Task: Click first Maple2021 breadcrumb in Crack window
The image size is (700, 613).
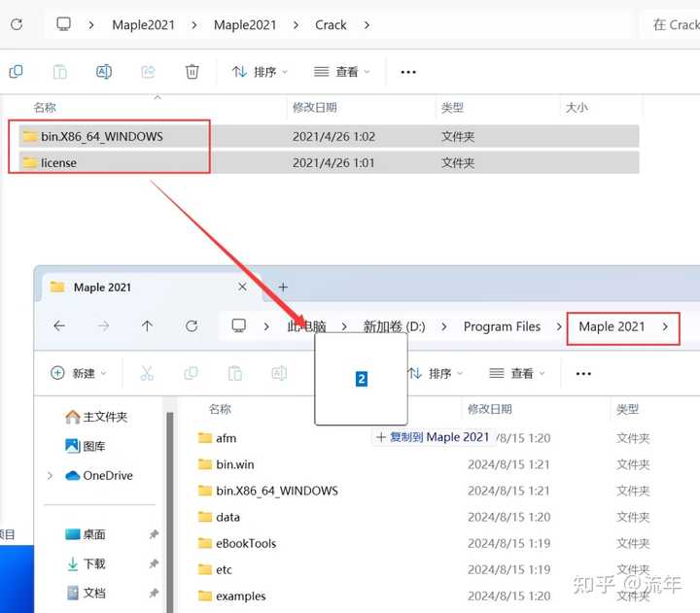Action: click(x=143, y=25)
